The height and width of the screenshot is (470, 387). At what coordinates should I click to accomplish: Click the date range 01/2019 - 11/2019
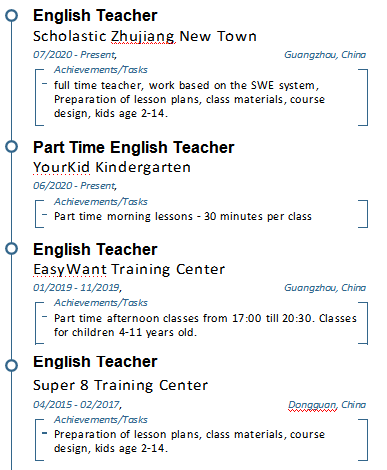click(77, 287)
